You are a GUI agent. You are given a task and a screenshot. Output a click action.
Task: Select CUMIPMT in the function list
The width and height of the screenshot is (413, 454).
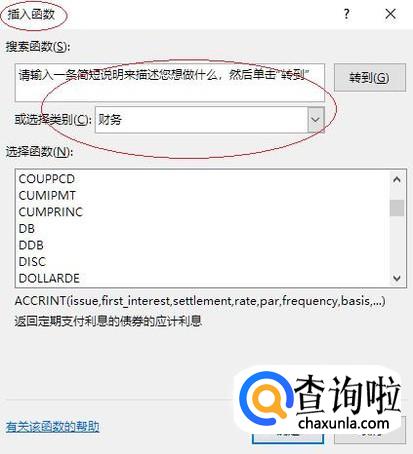[47, 195]
